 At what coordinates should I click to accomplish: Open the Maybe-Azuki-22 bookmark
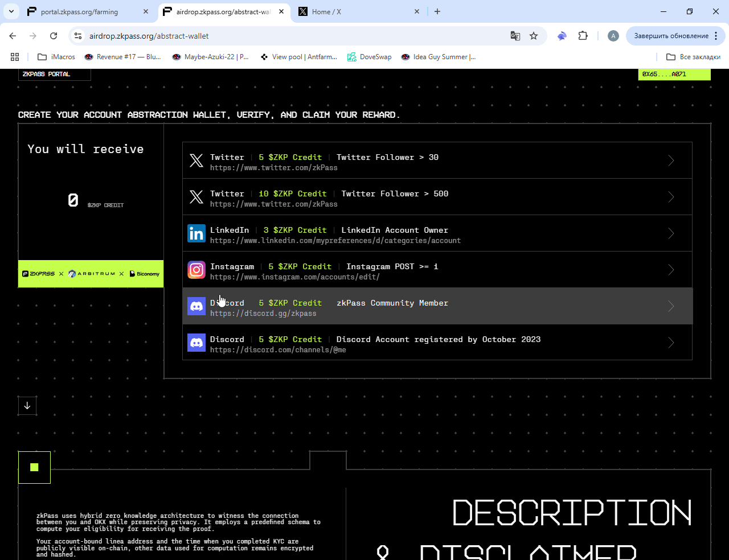point(211,57)
